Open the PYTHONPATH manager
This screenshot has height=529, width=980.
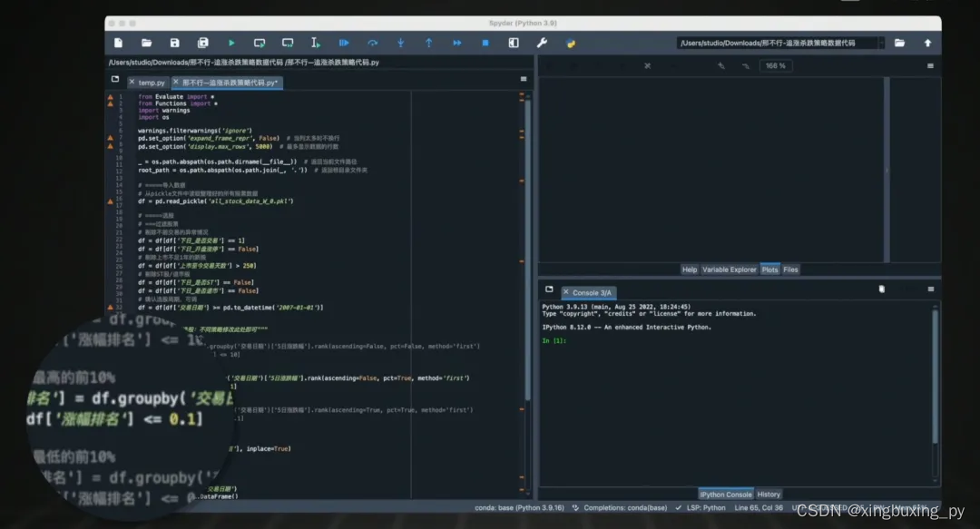[571, 44]
